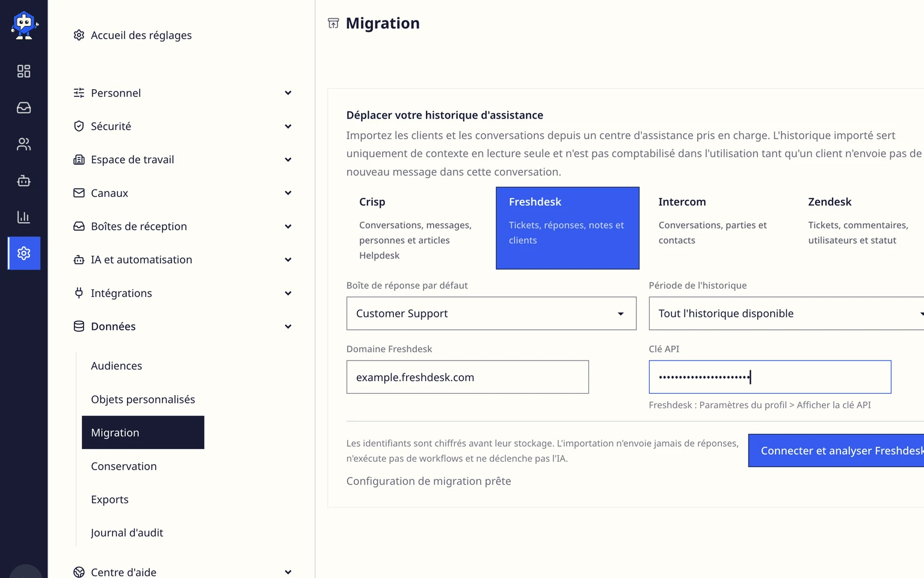Expand the Intégrations section chevron
The image size is (924, 578).
coord(288,293)
